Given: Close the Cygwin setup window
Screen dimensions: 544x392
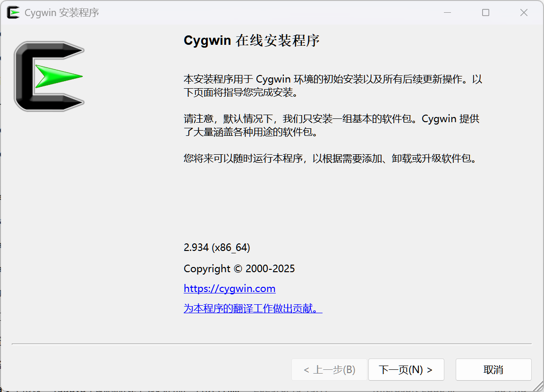Looking at the screenshot, I should pyautogui.click(x=524, y=13).
